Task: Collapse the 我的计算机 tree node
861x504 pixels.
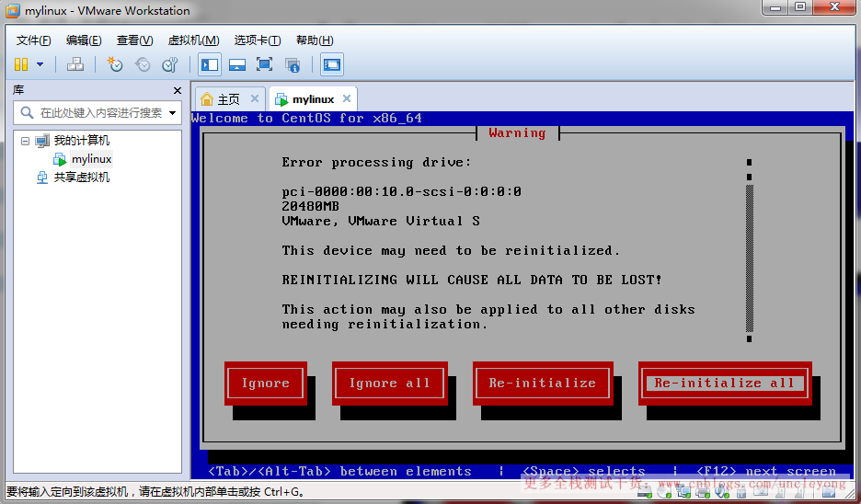Action: 25,141
